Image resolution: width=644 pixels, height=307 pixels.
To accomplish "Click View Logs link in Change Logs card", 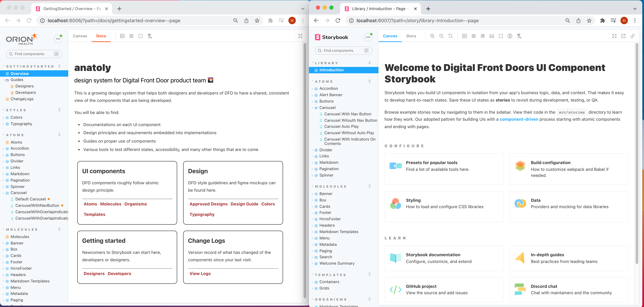I will [x=200, y=274].
